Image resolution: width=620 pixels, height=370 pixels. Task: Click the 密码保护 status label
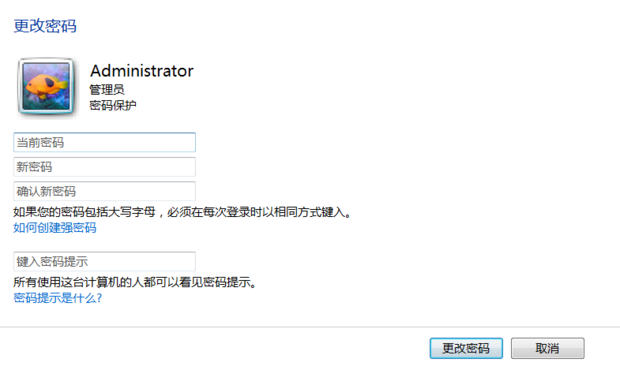[113, 106]
